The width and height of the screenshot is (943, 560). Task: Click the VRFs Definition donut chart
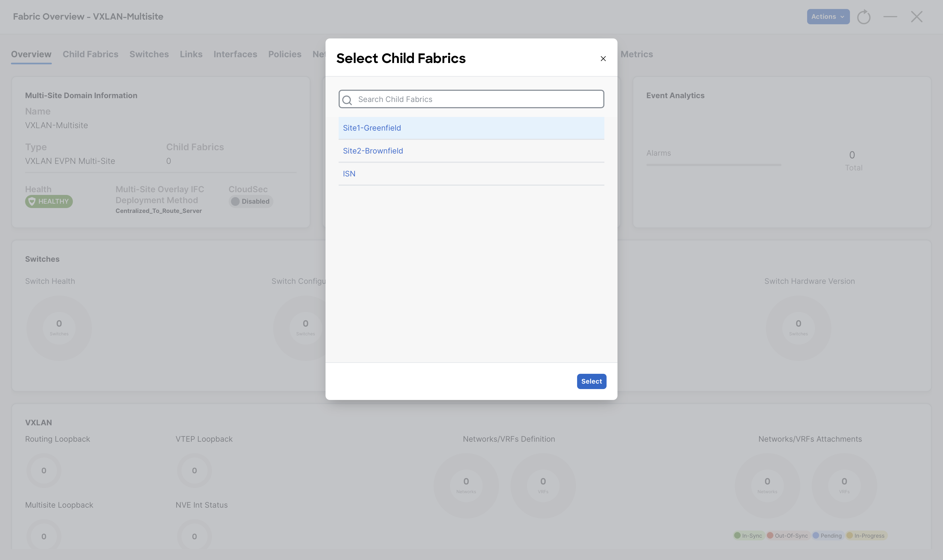(x=543, y=486)
